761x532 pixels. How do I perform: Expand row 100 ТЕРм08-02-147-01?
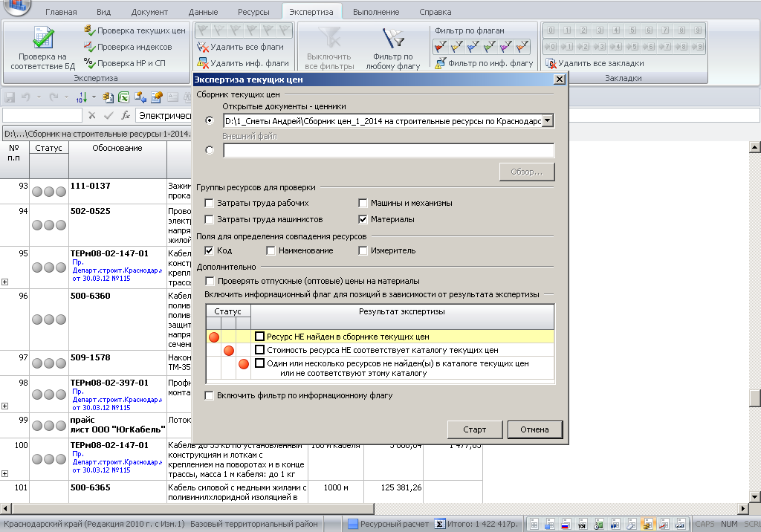point(5,474)
